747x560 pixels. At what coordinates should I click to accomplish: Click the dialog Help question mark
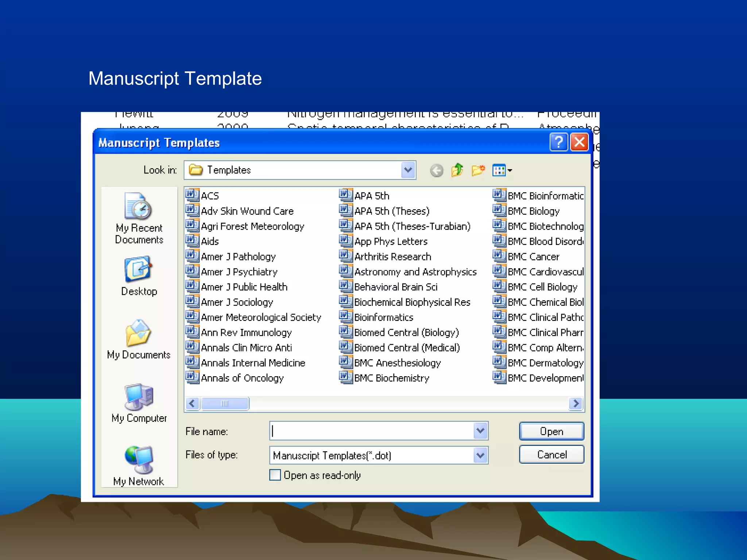coord(558,142)
